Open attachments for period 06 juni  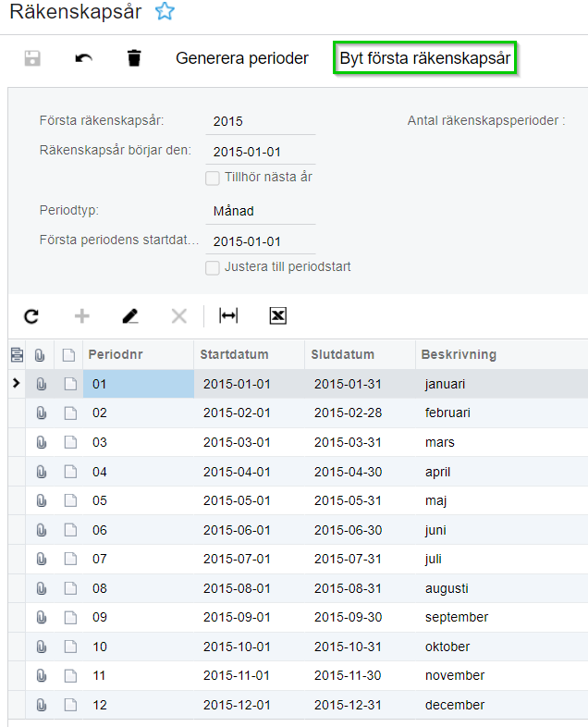click(42, 530)
